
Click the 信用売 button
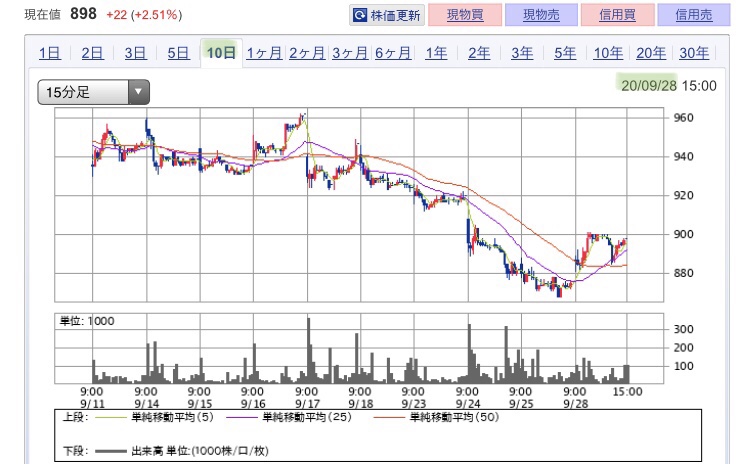[x=694, y=15]
